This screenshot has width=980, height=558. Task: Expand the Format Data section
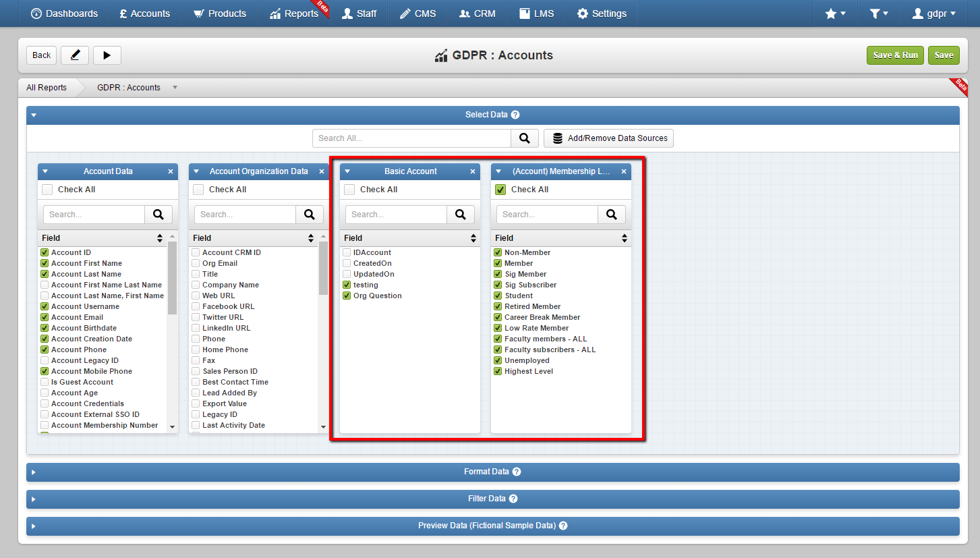click(x=492, y=472)
